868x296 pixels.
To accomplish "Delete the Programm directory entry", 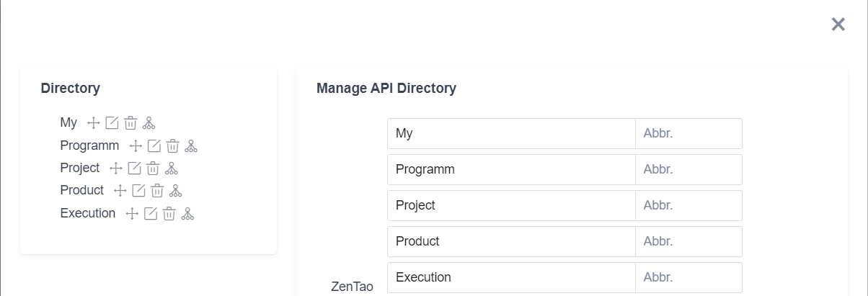I will (172, 146).
